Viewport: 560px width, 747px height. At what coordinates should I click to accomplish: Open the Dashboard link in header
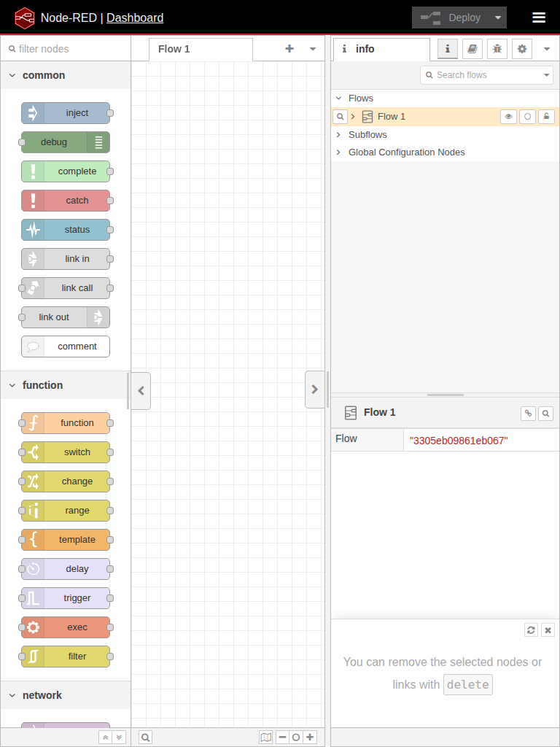pyautogui.click(x=135, y=18)
